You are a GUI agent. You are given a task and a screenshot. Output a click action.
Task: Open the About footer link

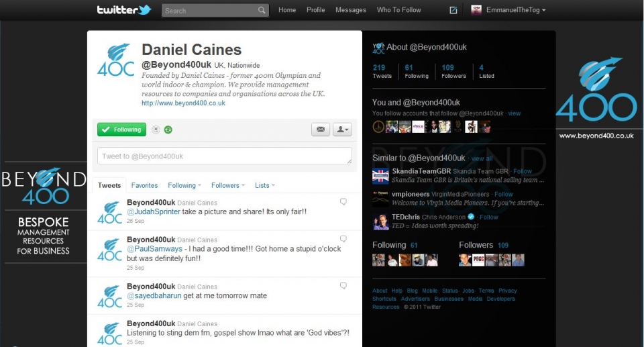[380, 291]
